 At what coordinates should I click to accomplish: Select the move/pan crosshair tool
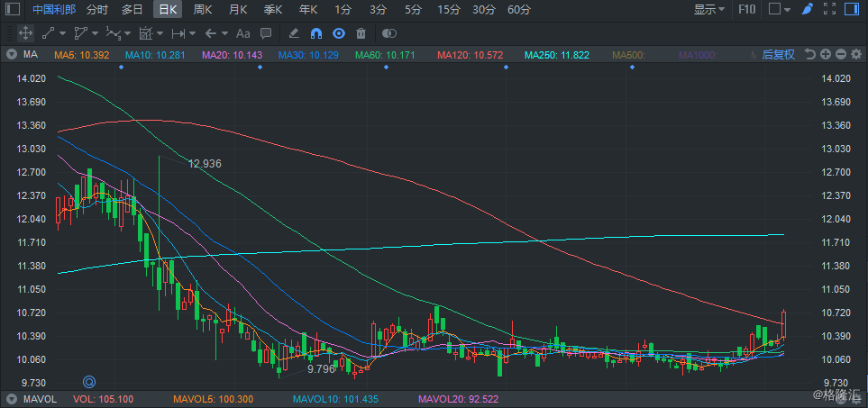coord(25,33)
